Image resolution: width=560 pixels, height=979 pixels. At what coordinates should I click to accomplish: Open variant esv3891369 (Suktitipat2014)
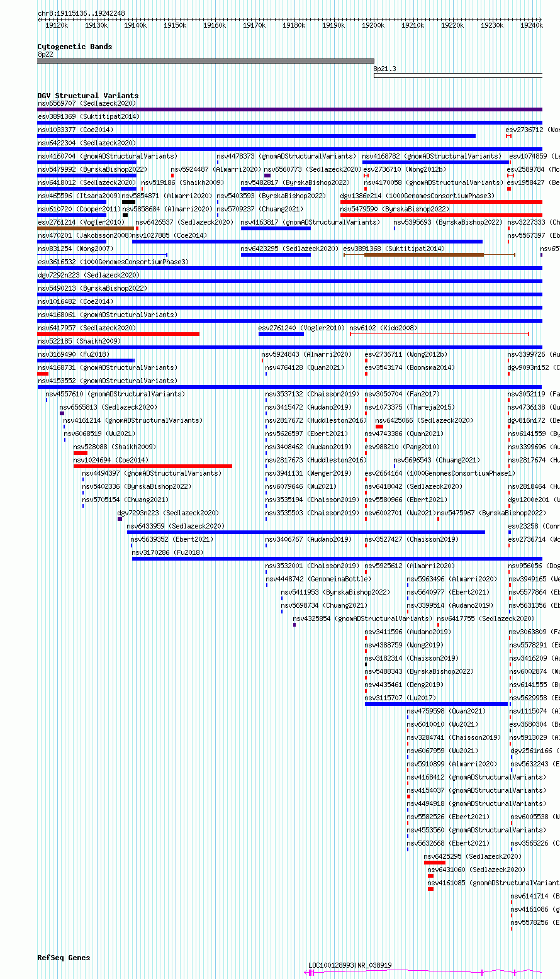89,116
